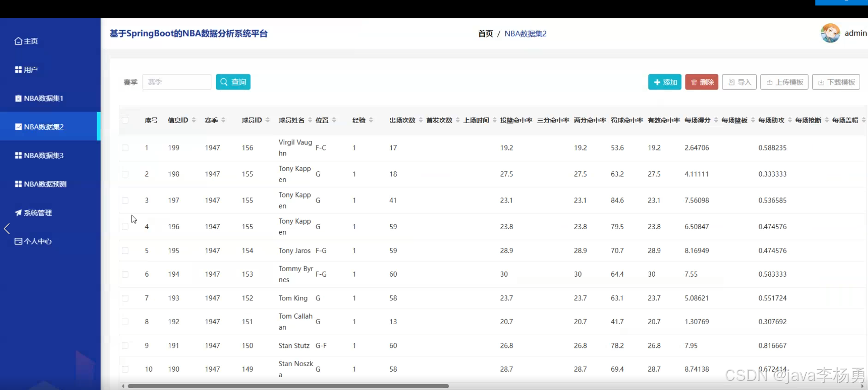Click the 导入 import button
The width and height of the screenshot is (868, 390).
[x=739, y=82]
